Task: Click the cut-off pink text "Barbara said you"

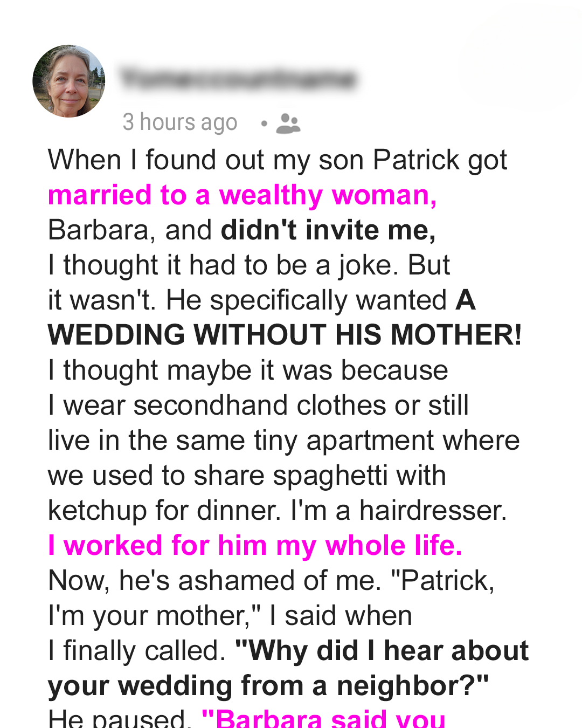Action: point(323,719)
